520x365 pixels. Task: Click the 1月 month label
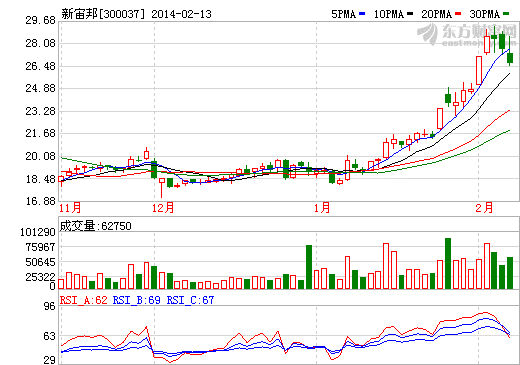click(322, 208)
